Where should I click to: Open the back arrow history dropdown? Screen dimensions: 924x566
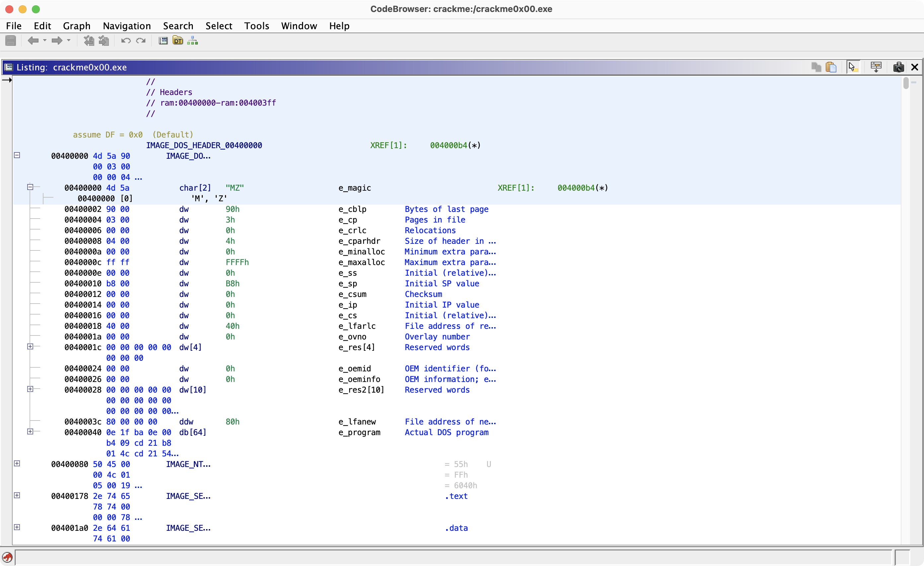pos(44,41)
